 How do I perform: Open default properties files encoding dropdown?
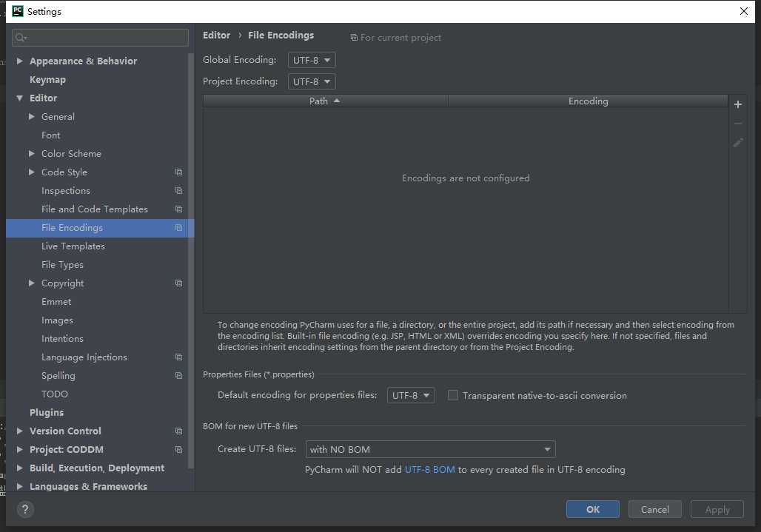(x=411, y=395)
